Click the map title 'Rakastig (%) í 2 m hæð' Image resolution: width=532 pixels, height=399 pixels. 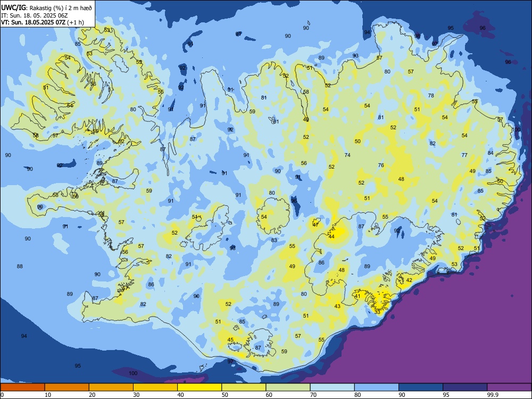(61, 8)
